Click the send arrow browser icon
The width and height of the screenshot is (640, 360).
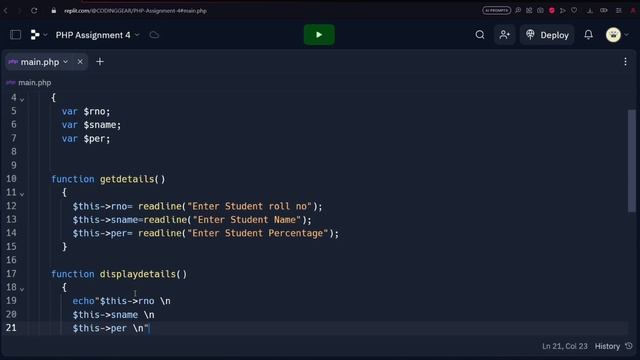[563, 10]
